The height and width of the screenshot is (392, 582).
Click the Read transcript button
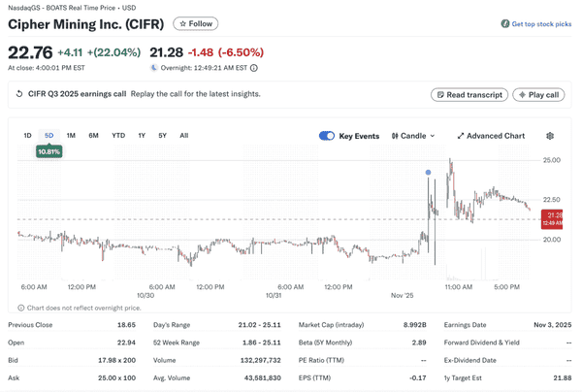point(469,95)
